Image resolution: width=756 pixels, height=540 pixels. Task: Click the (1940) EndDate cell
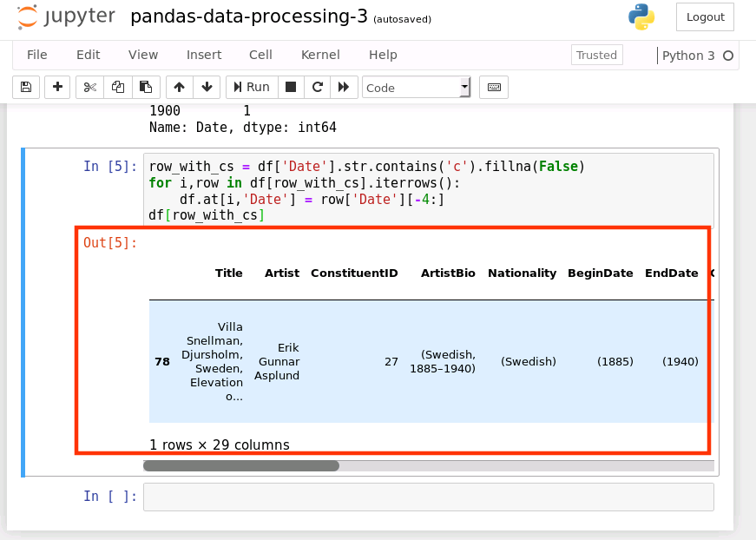coord(680,362)
